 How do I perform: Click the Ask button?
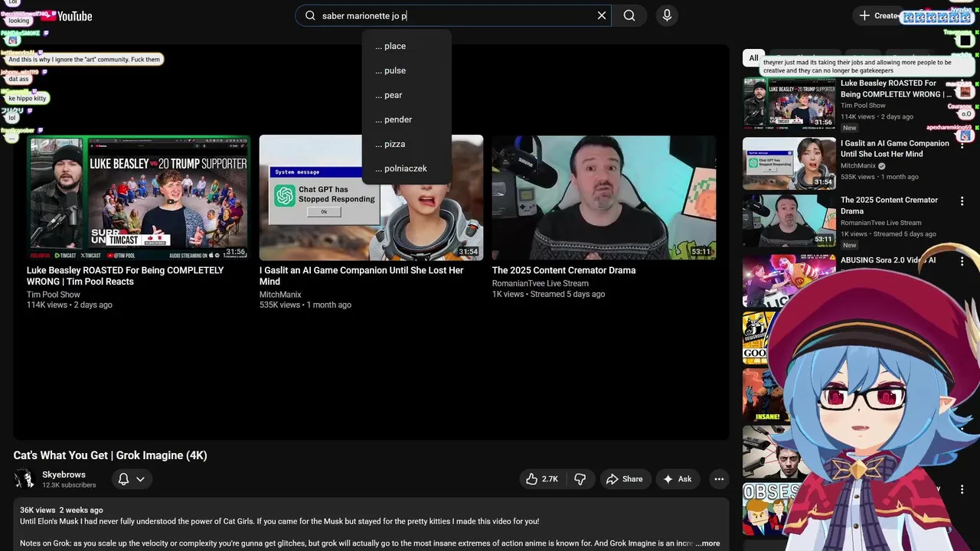coord(678,479)
